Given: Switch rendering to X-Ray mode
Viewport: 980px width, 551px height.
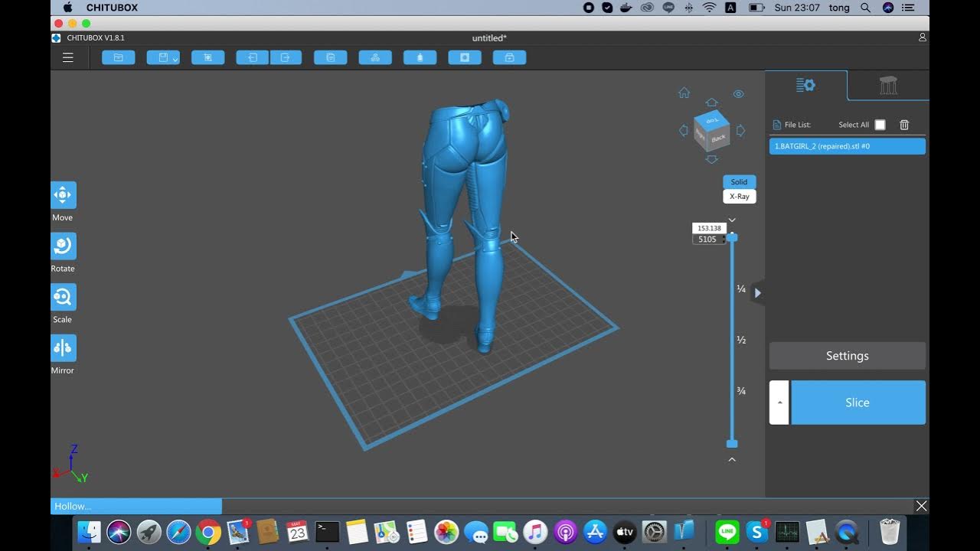Looking at the screenshot, I should pos(740,197).
